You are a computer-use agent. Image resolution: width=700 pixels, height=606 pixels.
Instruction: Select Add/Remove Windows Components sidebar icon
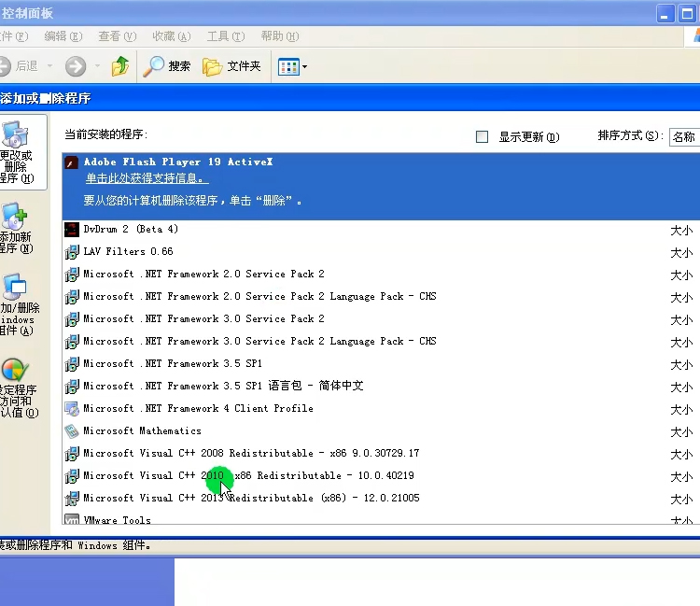(x=15, y=287)
